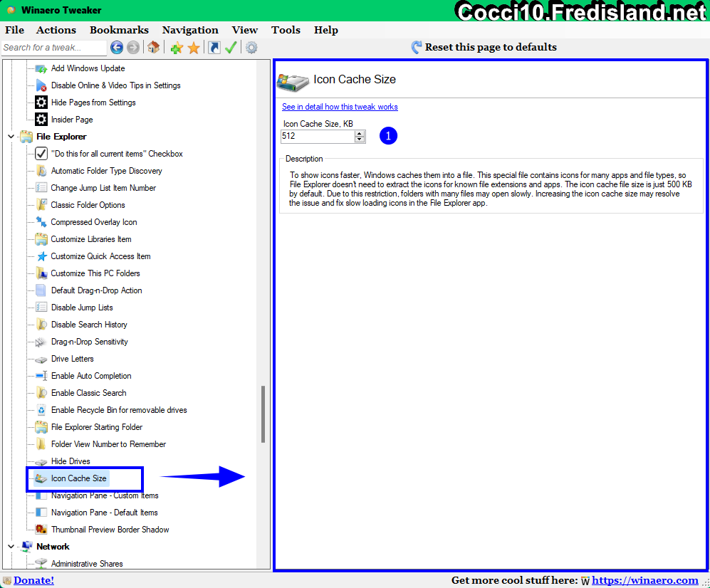The width and height of the screenshot is (710, 588).
Task: Click the Hide Pages from Settings gear icon
Action: click(x=41, y=103)
